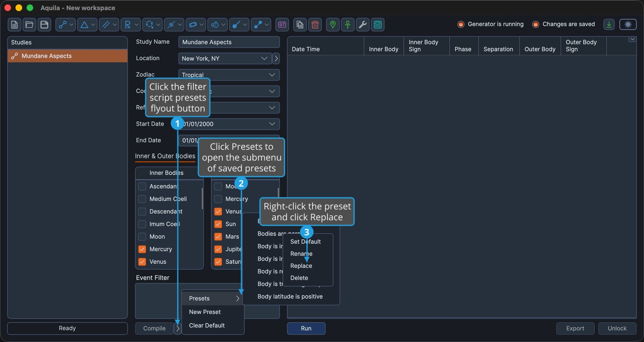Choose New Preset from the menu
Viewport: 644px width, 342px height.
213,312
